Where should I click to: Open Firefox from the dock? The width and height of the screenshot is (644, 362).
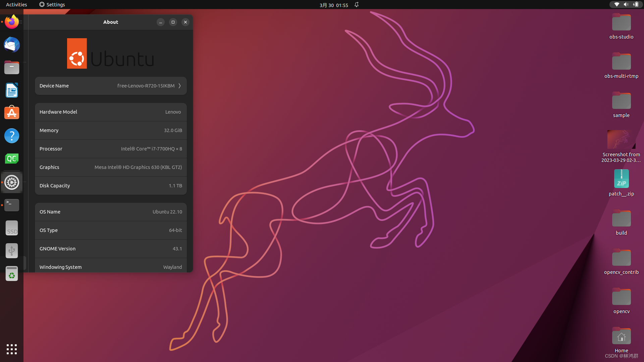pyautogui.click(x=12, y=22)
